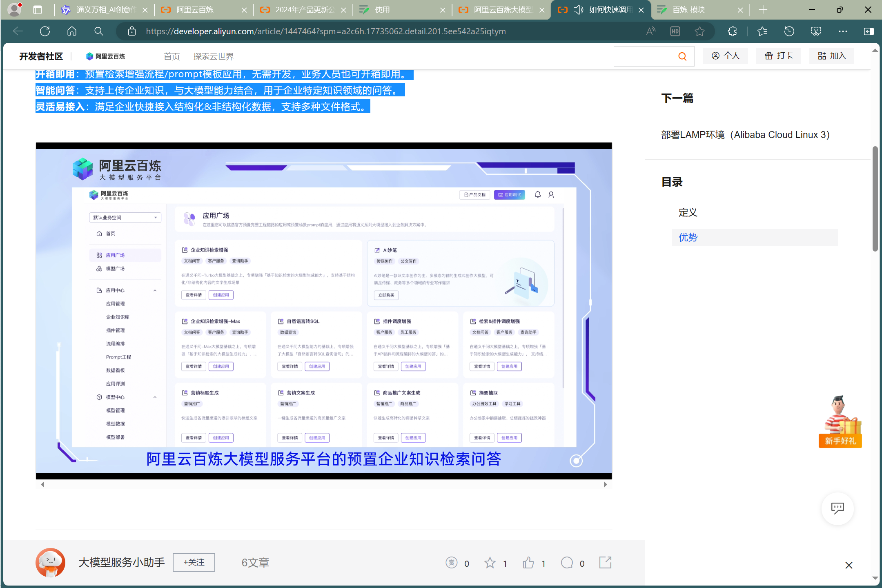The height and width of the screenshot is (588, 882).
Task: Follow the author with +关注
Action: click(x=194, y=562)
